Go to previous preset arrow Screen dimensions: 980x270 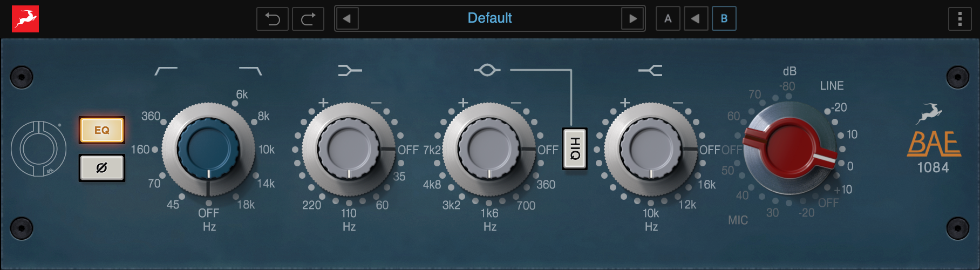(x=347, y=19)
